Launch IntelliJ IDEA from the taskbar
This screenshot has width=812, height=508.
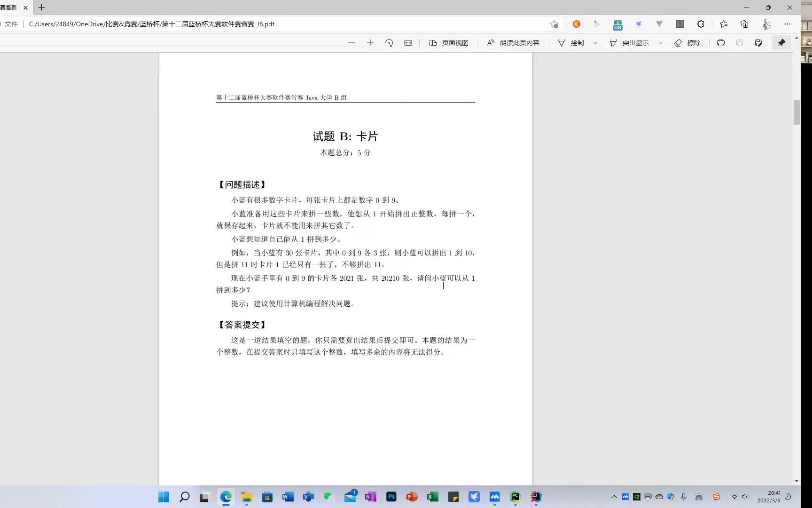535,497
